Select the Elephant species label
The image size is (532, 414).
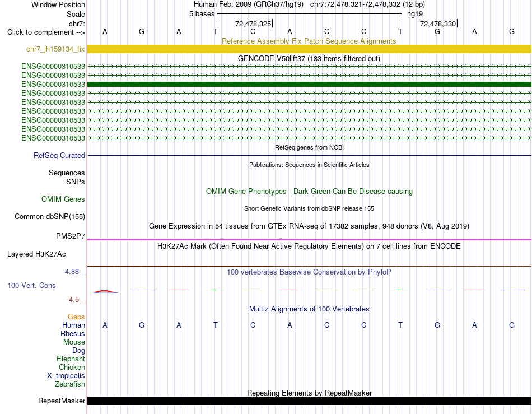coord(71,359)
